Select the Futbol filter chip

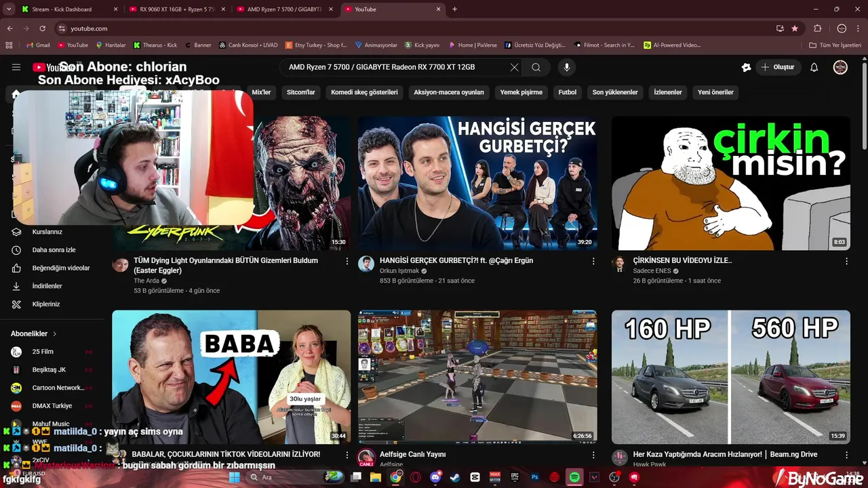coord(568,92)
